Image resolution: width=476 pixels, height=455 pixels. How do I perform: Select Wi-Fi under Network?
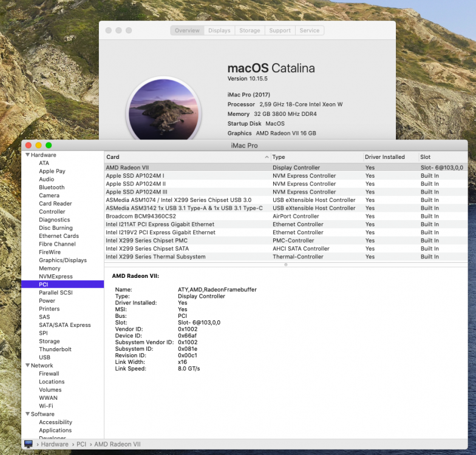pos(46,406)
